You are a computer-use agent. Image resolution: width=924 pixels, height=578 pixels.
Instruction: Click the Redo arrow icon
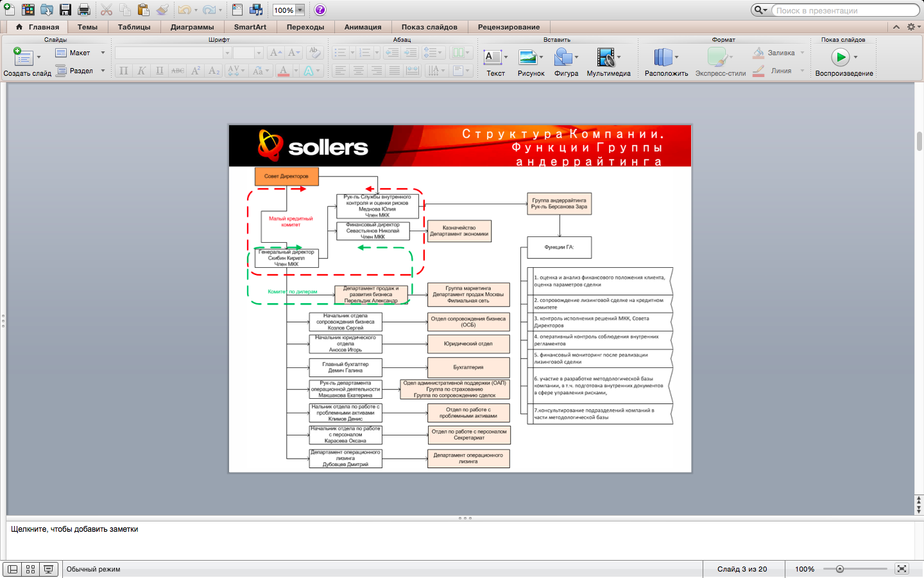click(x=209, y=10)
